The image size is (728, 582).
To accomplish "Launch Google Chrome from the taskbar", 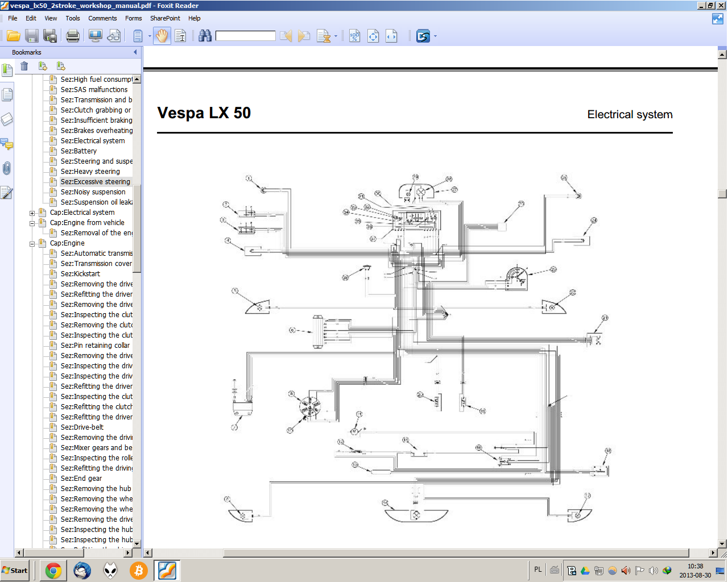I will coord(53,571).
